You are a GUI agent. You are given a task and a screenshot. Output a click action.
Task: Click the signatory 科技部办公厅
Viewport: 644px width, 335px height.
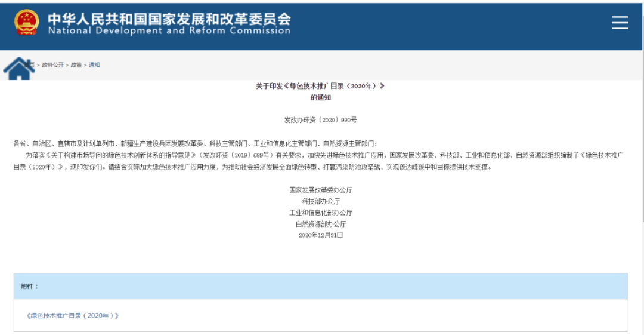tap(321, 201)
